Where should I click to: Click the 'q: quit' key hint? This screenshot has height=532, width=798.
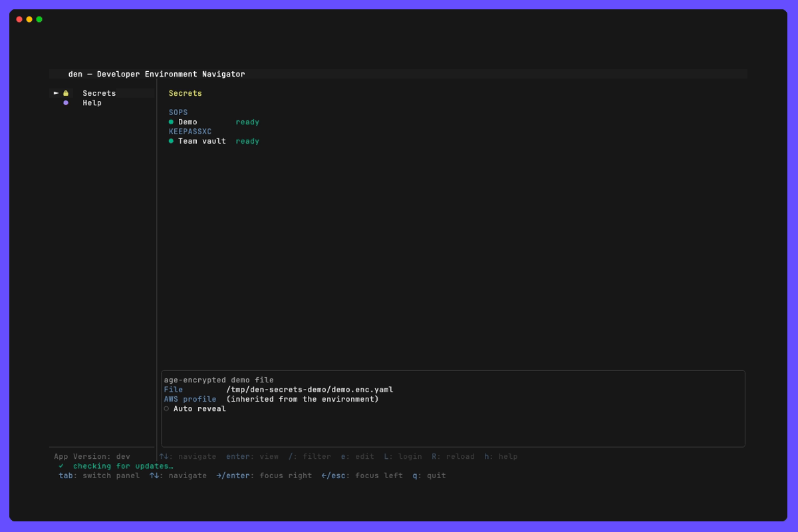430,475
